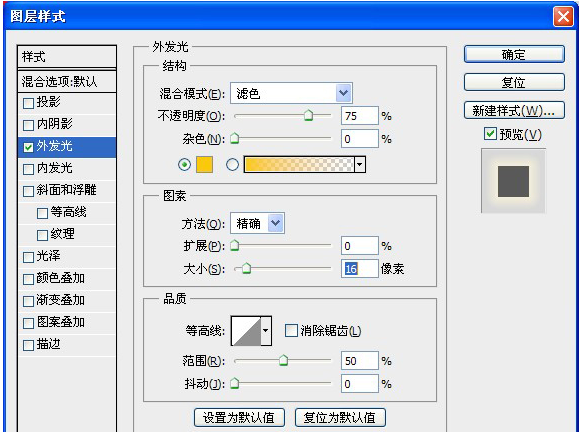Viewport: 579px width, 432px height.
Task: Click 复位为默认值 reset to default button
Action: pyautogui.click(x=340, y=418)
